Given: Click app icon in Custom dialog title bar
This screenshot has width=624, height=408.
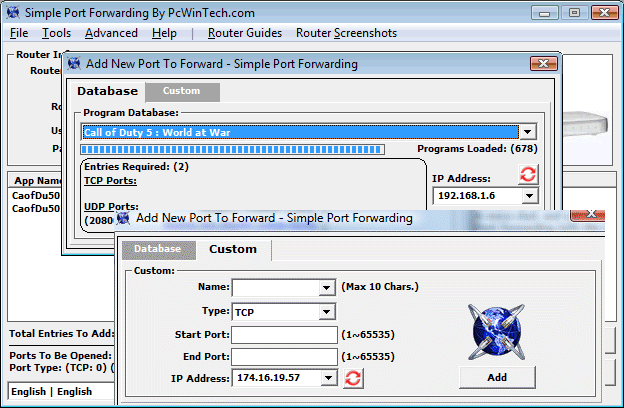Looking at the screenshot, I should tap(123, 218).
